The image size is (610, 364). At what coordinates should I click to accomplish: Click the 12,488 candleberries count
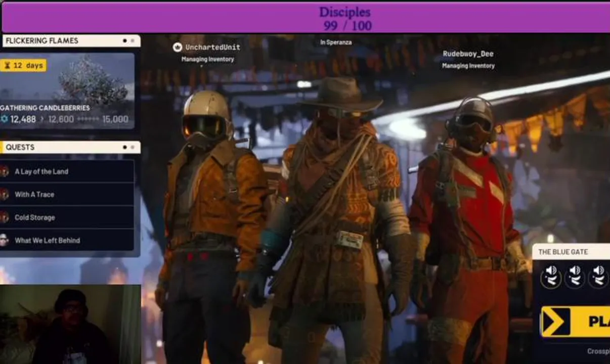pyautogui.click(x=23, y=119)
